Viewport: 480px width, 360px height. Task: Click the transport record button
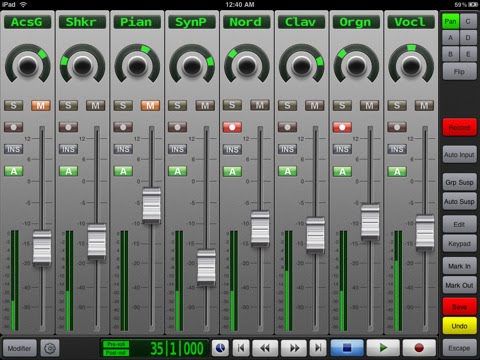pyautogui.click(x=419, y=348)
